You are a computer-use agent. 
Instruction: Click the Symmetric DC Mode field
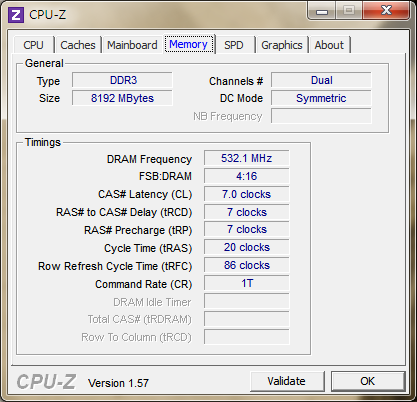pyautogui.click(x=321, y=98)
